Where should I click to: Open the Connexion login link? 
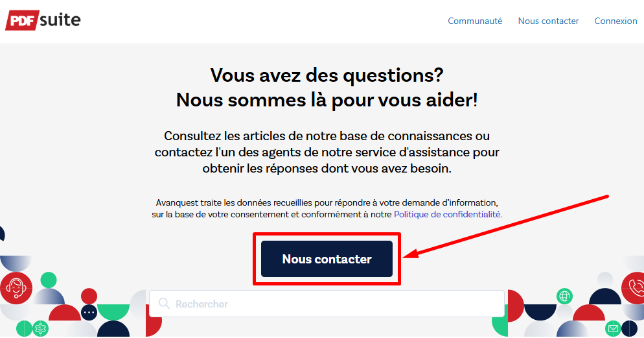(615, 21)
